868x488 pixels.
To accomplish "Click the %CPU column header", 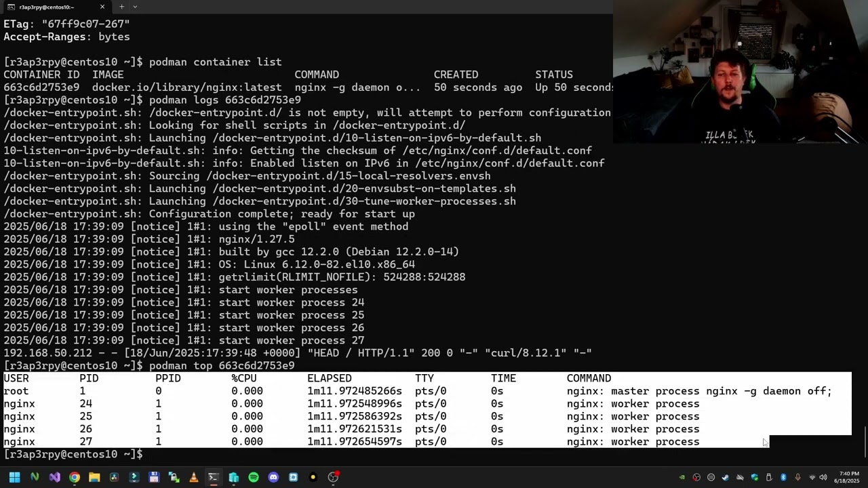I will pyautogui.click(x=244, y=378).
